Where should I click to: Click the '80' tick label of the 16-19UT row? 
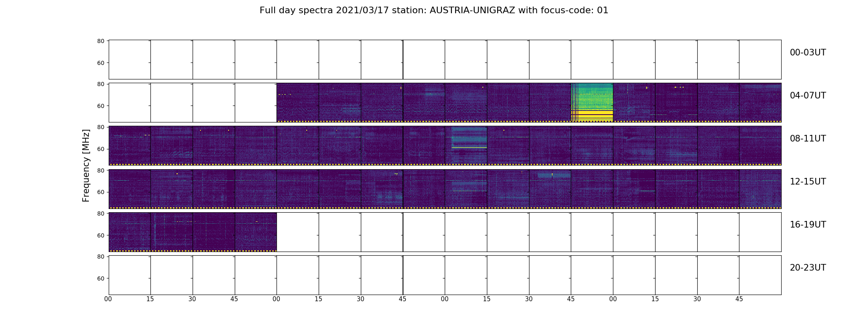pos(100,213)
